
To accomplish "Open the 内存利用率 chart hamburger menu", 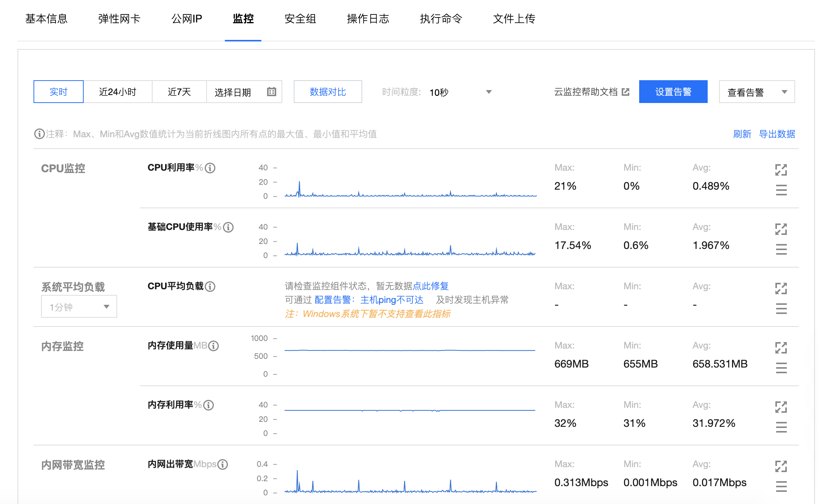I will point(781,427).
